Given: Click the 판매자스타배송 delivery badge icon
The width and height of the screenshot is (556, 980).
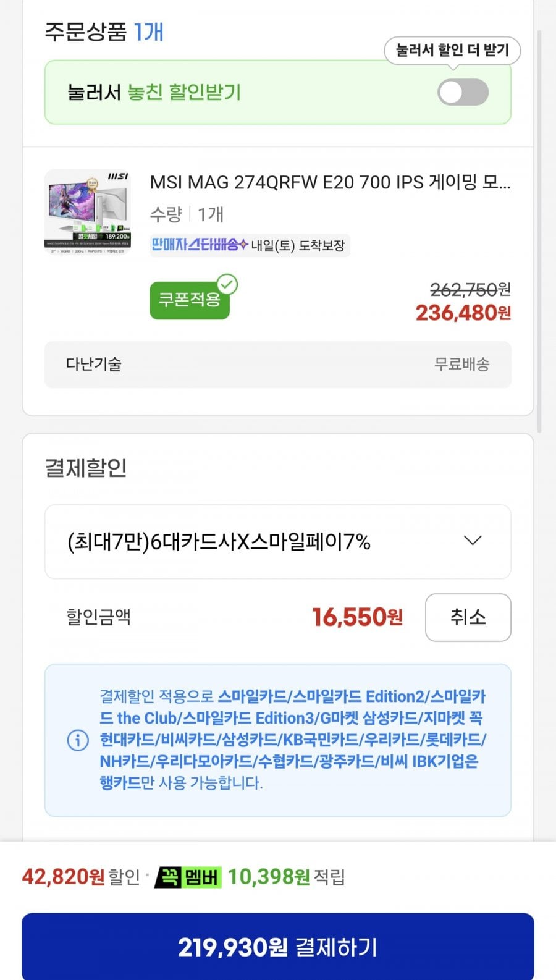Looking at the screenshot, I should (x=200, y=245).
